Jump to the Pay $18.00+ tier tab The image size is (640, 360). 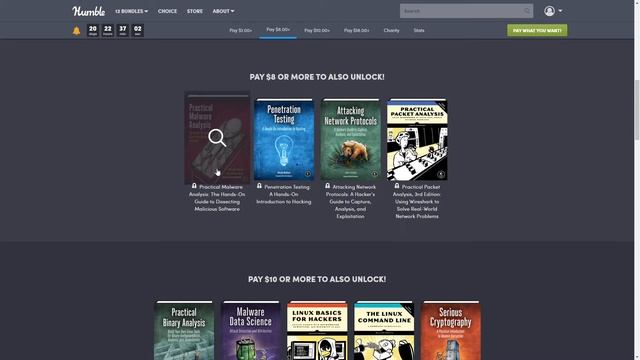tap(356, 30)
